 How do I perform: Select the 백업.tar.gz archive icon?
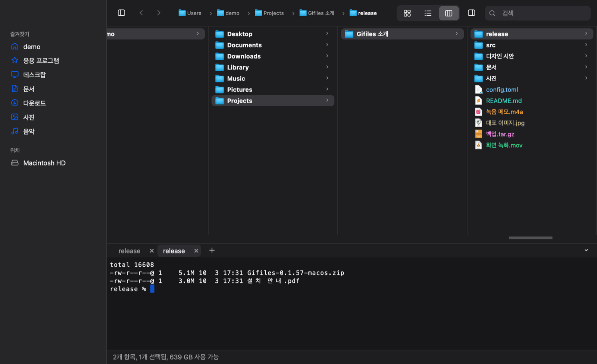pos(478,134)
